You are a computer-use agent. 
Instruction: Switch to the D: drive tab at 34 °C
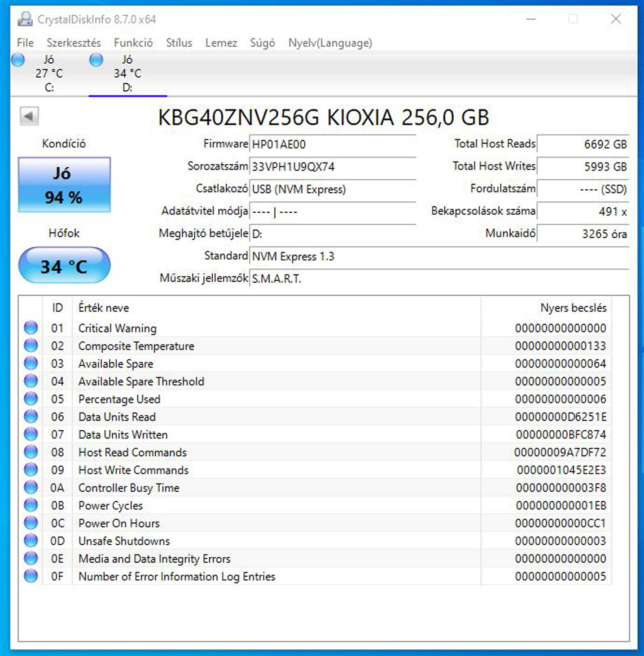(x=127, y=73)
